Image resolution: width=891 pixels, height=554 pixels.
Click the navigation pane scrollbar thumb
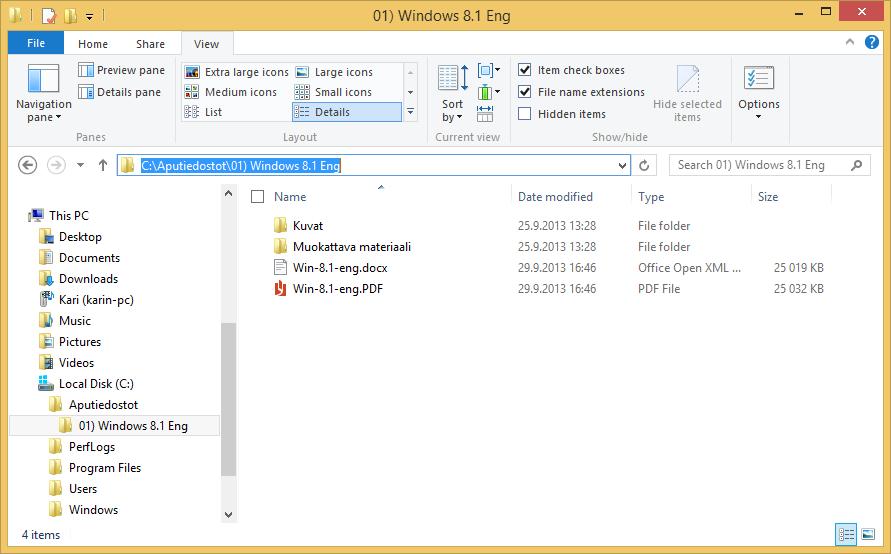tap(228, 399)
